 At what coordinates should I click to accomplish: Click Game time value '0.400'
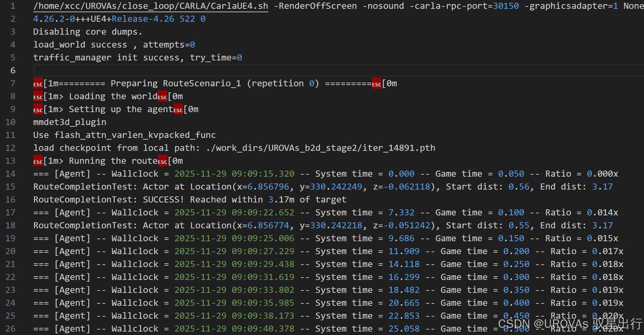pos(516,303)
